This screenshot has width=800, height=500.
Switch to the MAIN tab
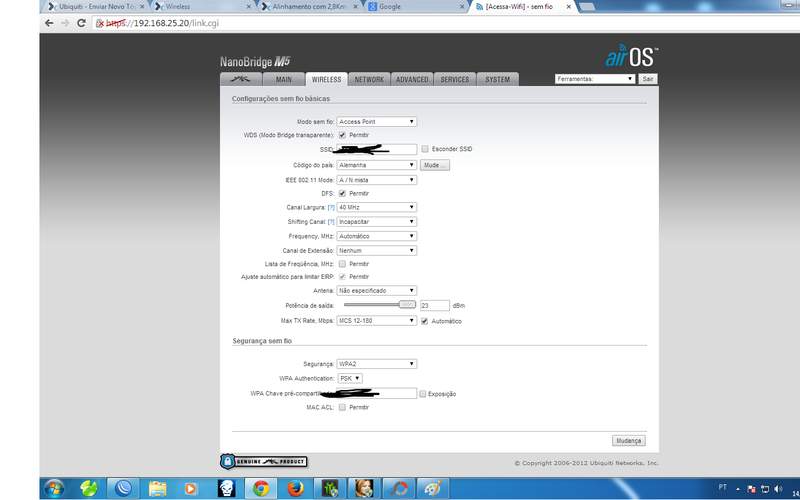(x=284, y=79)
